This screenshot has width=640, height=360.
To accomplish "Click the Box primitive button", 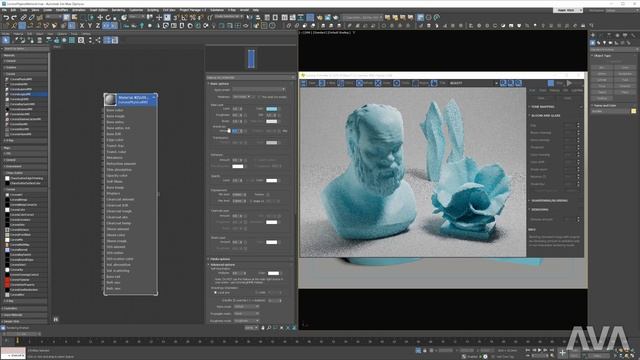I will click(x=602, y=67).
